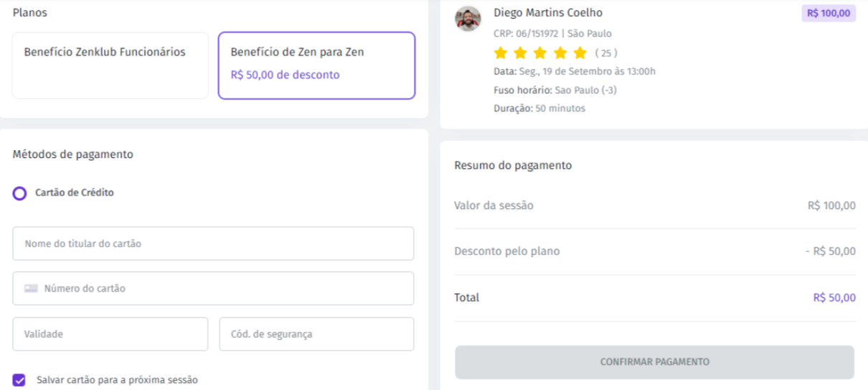Open Diego Martins Coelho's name link

point(548,13)
